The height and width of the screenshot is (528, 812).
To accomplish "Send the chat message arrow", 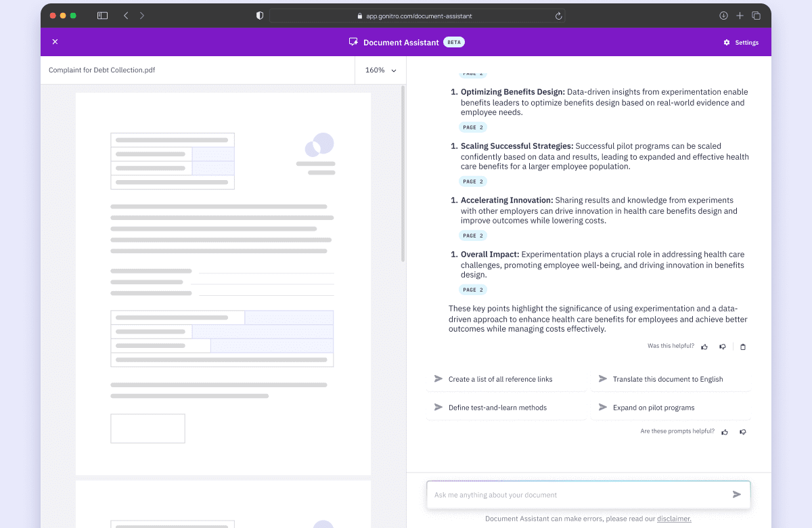I will point(737,495).
